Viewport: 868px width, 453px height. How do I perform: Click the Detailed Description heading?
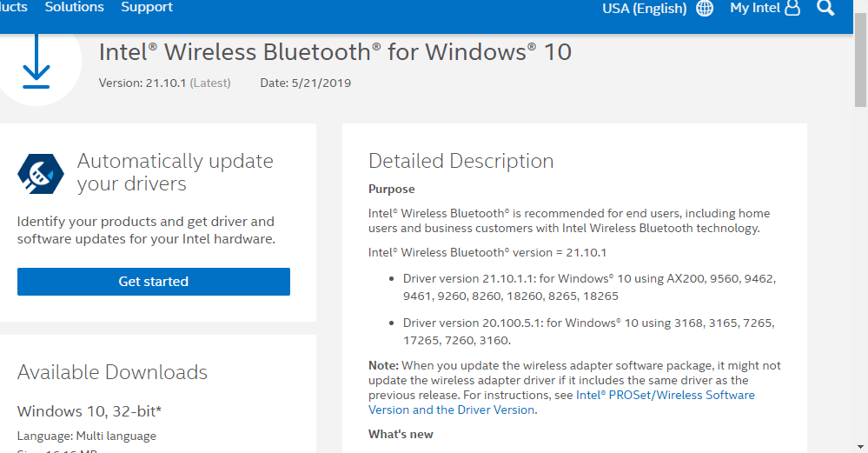461,161
